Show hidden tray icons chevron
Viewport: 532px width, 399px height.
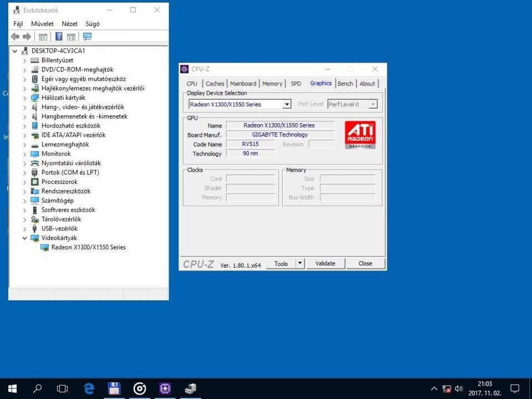point(434,389)
